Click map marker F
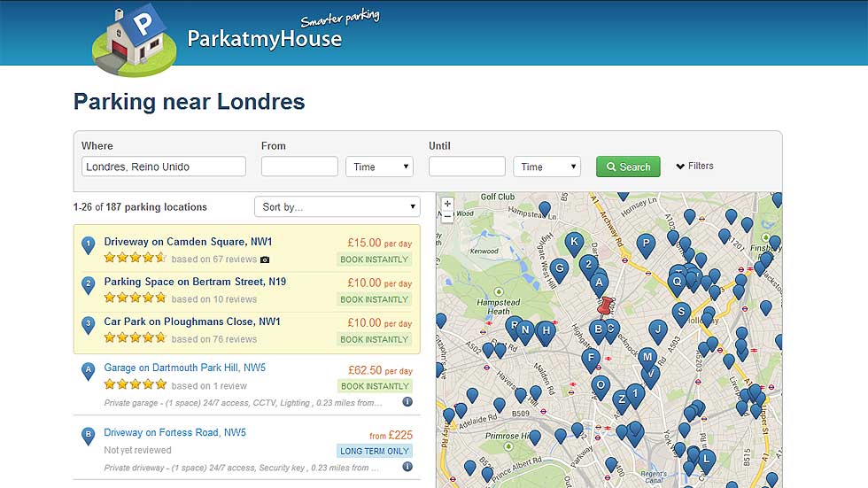This screenshot has height=488, width=868. (x=592, y=360)
